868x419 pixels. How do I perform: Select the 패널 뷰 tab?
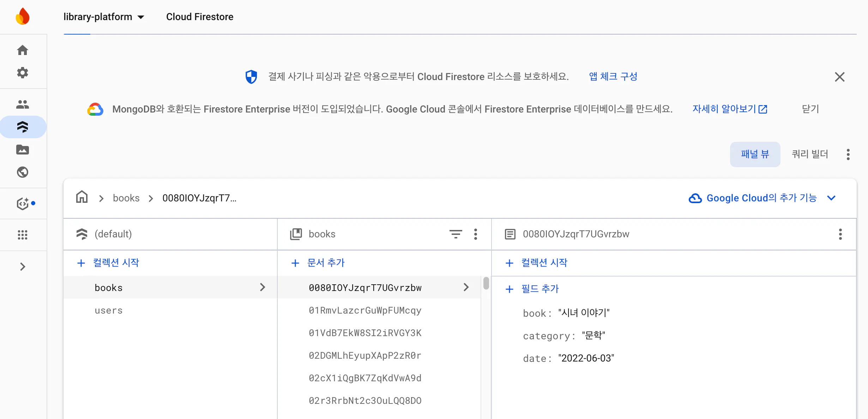pyautogui.click(x=755, y=154)
